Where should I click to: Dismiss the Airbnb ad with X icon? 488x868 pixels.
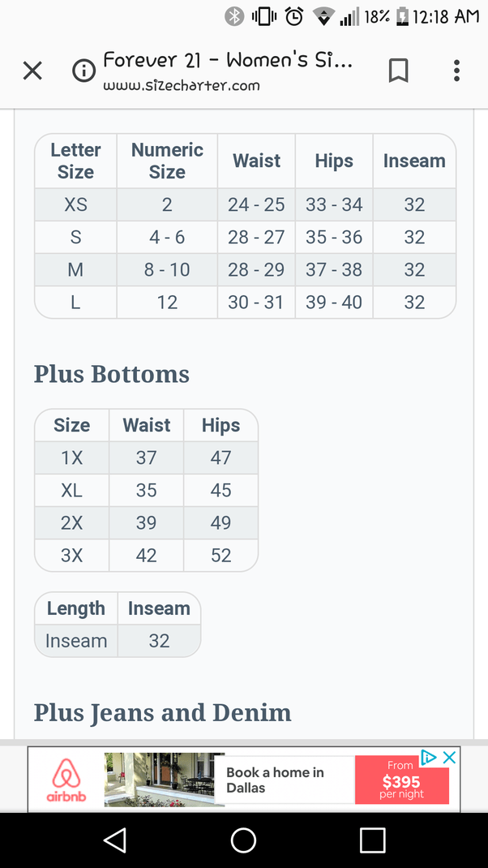click(449, 757)
